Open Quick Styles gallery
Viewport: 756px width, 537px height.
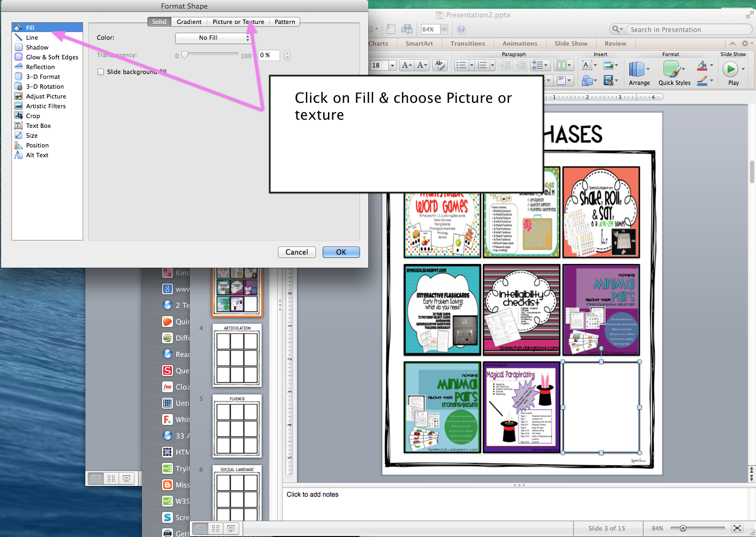pos(674,73)
